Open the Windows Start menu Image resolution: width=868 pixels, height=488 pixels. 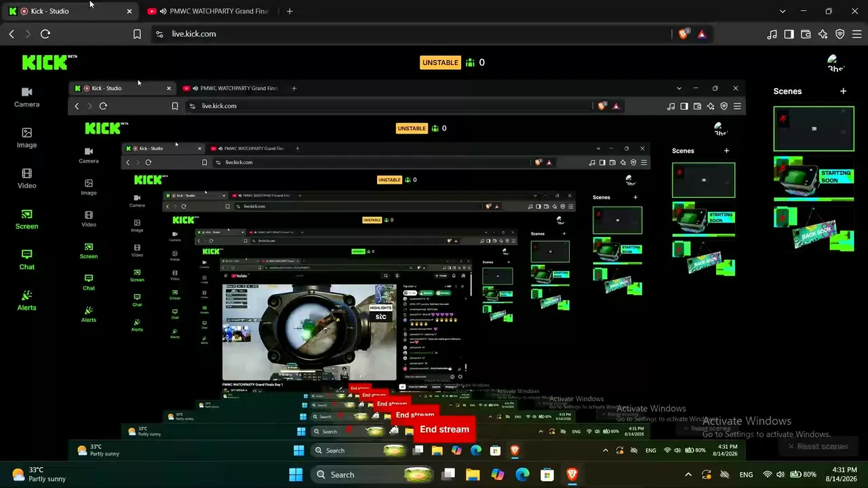(x=296, y=474)
